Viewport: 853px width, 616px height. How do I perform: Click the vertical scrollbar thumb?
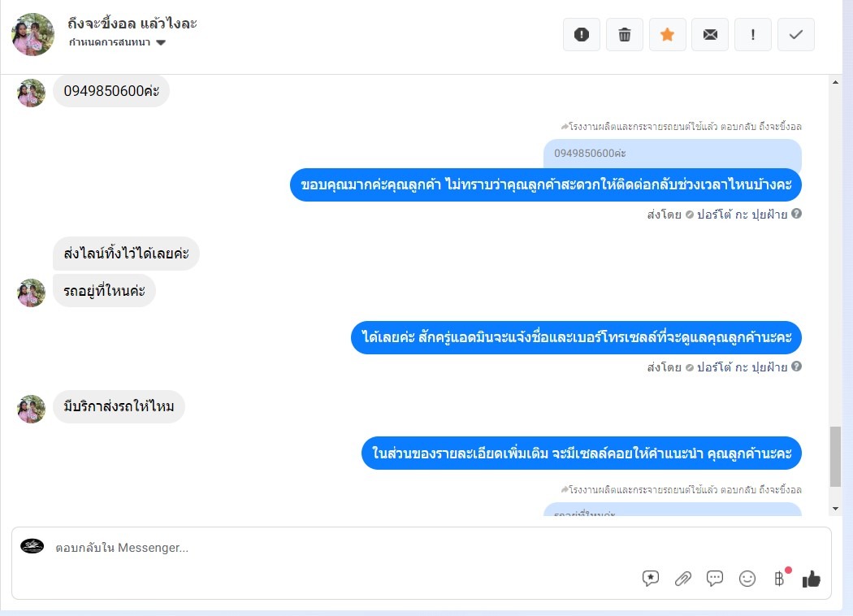pos(836,457)
